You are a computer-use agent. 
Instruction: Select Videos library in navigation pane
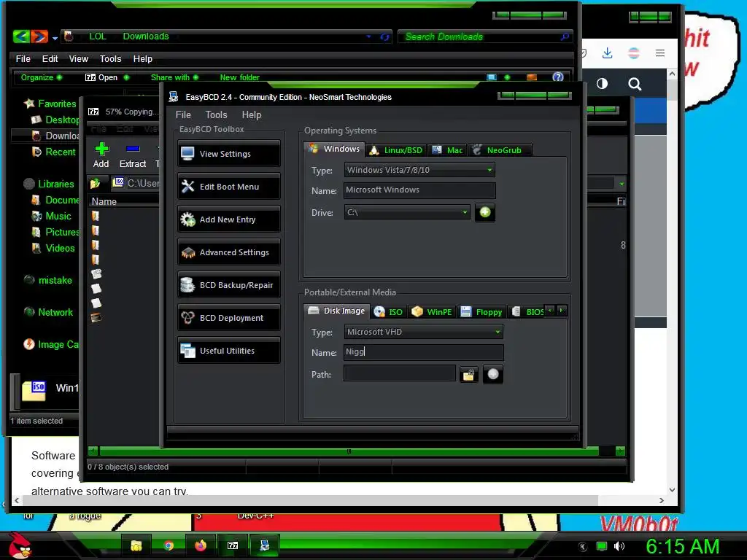point(53,248)
